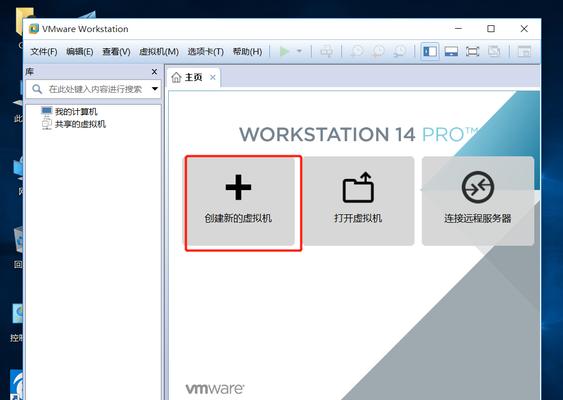563x400 pixels.
Task: Open the 帮助(H) menu
Action: 247,52
